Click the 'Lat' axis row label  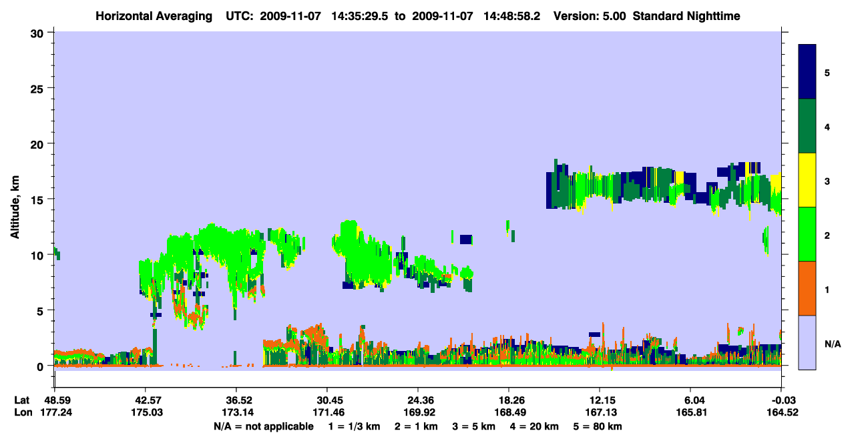coord(22,400)
